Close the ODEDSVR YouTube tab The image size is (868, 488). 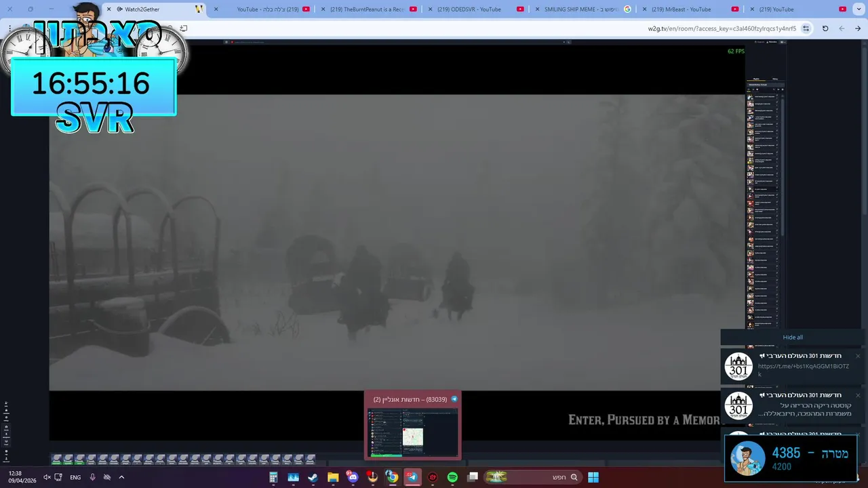coord(430,9)
